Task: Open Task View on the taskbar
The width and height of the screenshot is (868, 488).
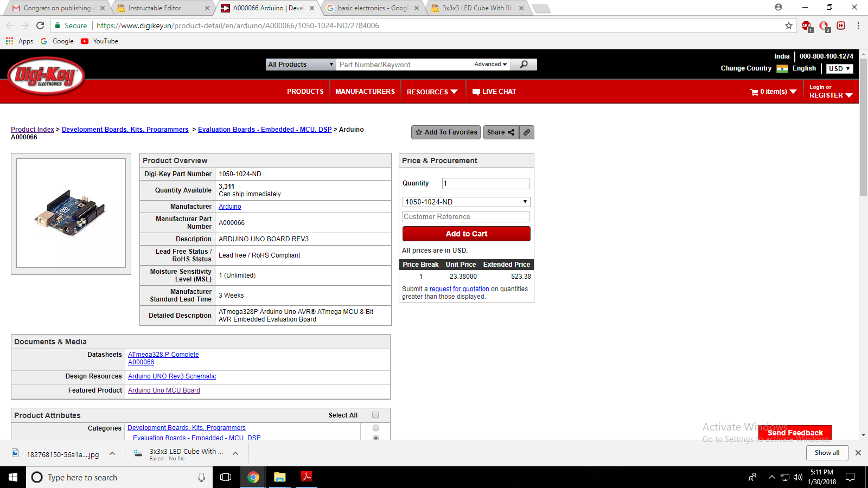Action: [226, 477]
